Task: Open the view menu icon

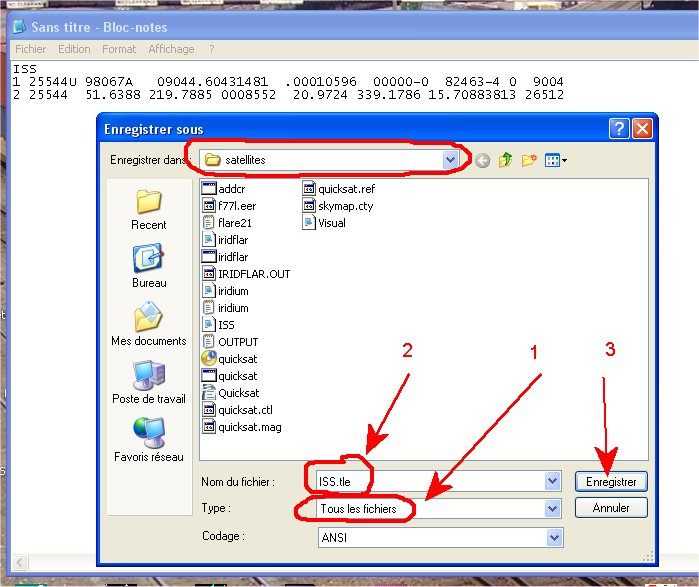Action: click(555, 160)
